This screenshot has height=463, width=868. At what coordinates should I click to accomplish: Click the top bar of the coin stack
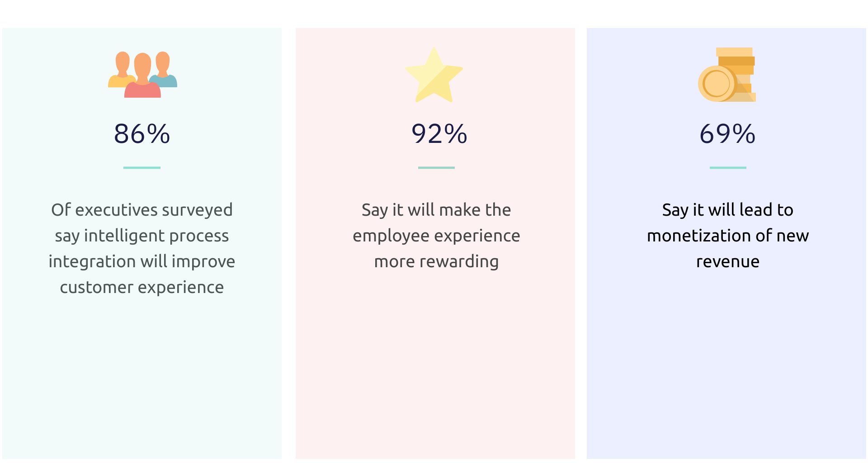734,52
